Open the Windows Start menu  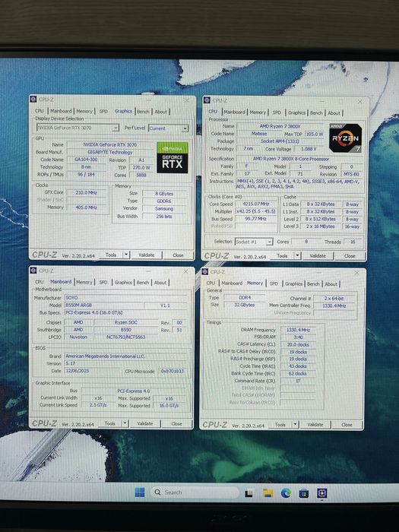coord(139,492)
